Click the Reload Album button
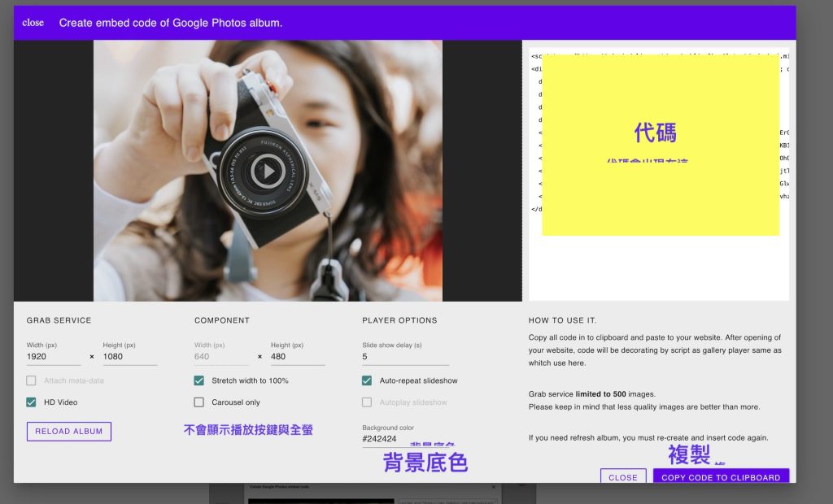 coord(69,431)
